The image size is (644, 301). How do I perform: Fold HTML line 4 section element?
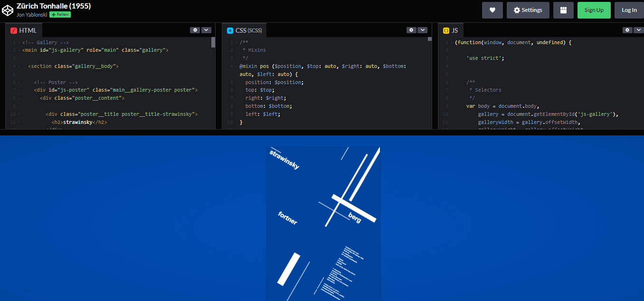[x=19, y=66]
